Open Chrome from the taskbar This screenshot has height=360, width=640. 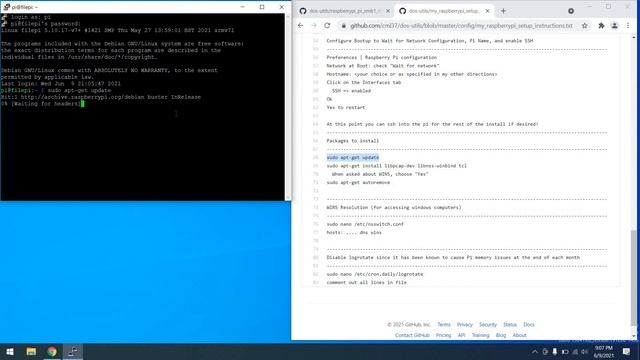point(52,351)
